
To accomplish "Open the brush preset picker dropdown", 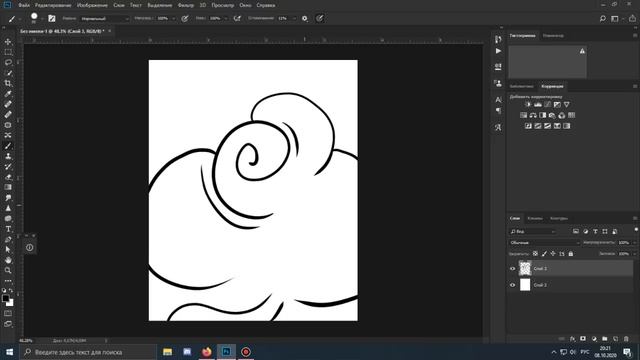I will (42, 19).
